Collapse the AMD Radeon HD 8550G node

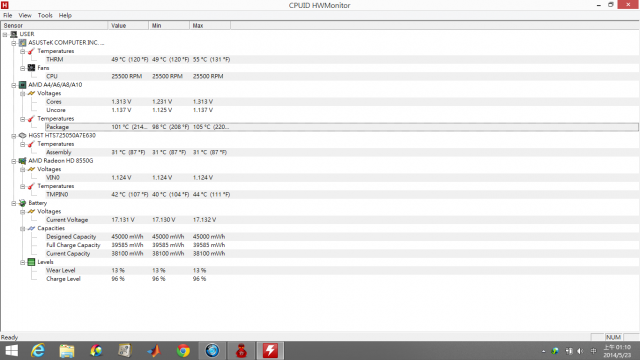point(14,161)
